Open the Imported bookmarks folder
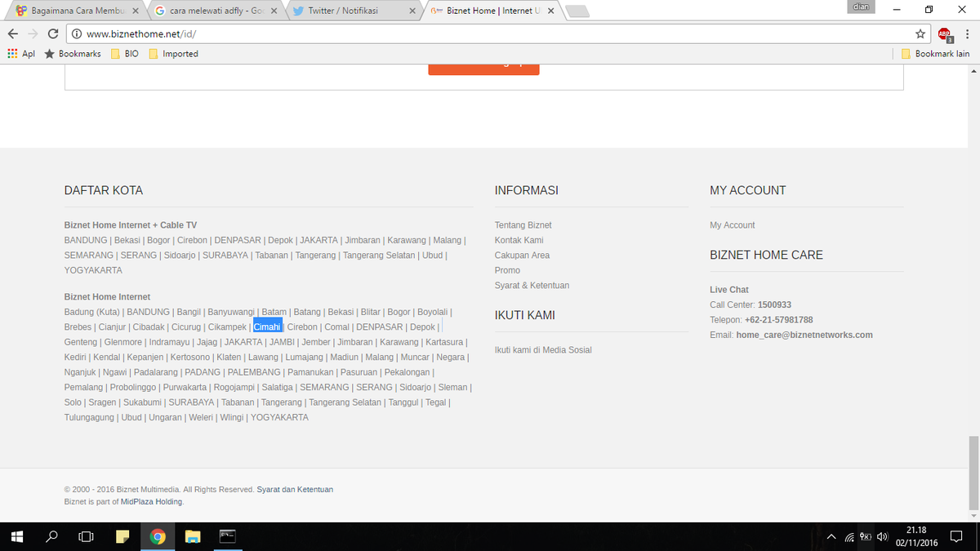The height and width of the screenshot is (551, 980). point(173,54)
